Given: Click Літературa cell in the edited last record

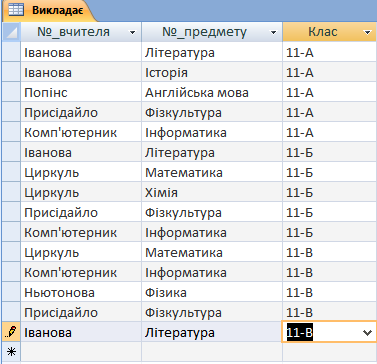Looking at the screenshot, I should coord(212,332).
